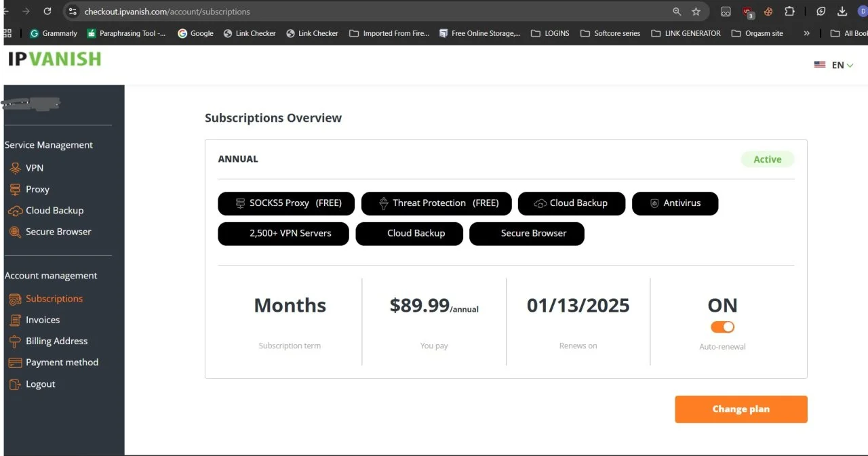The width and height of the screenshot is (868, 456).
Task: Open the red extension icon with badge 3
Action: point(747,12)
